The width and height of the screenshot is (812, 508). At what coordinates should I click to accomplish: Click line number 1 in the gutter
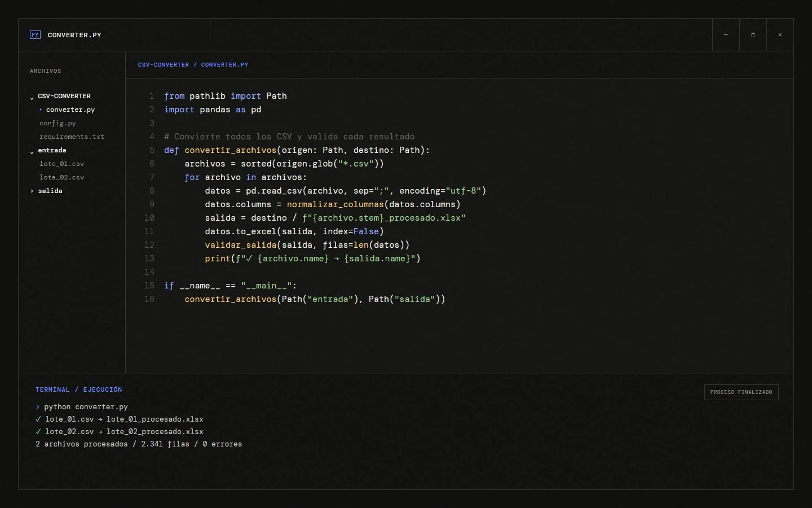pos(151,96)
